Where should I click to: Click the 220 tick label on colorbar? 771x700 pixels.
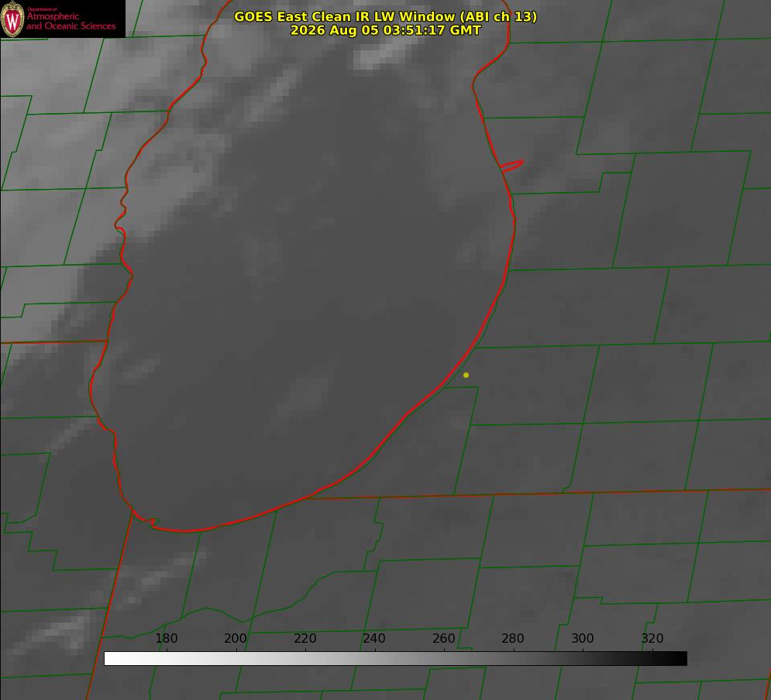(x=305, y=638)
